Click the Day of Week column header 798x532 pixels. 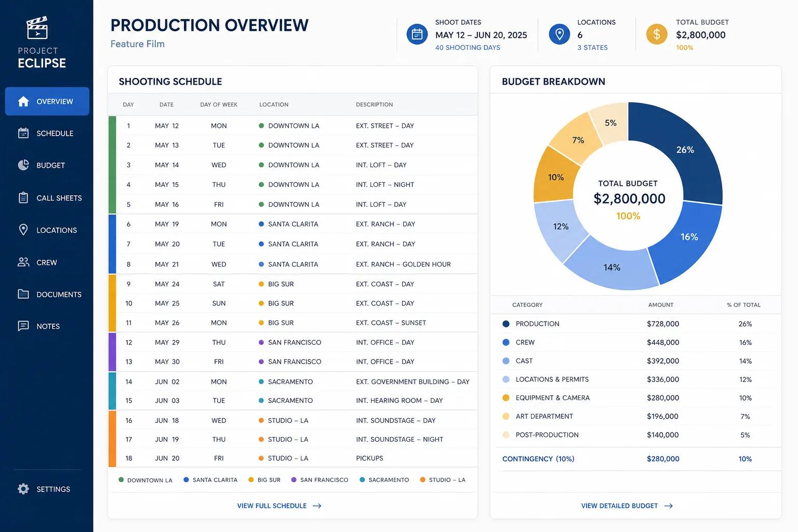219,104
